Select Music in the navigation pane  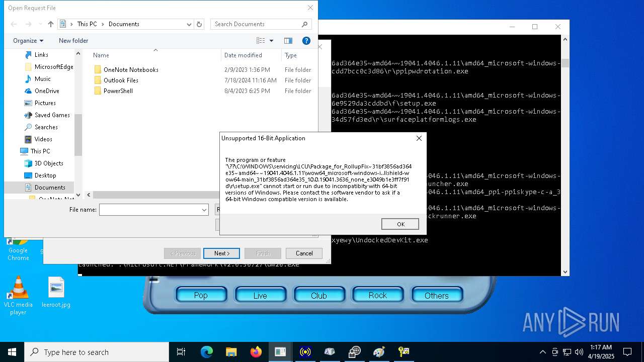pyautogui.click(x=42, y=79)
